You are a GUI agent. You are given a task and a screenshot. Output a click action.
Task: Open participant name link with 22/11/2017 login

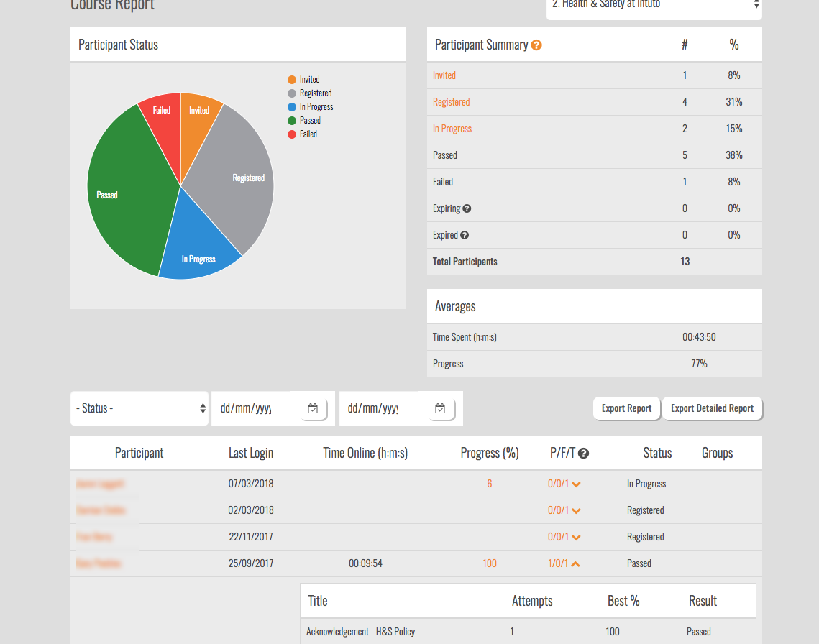pos(94,537)
